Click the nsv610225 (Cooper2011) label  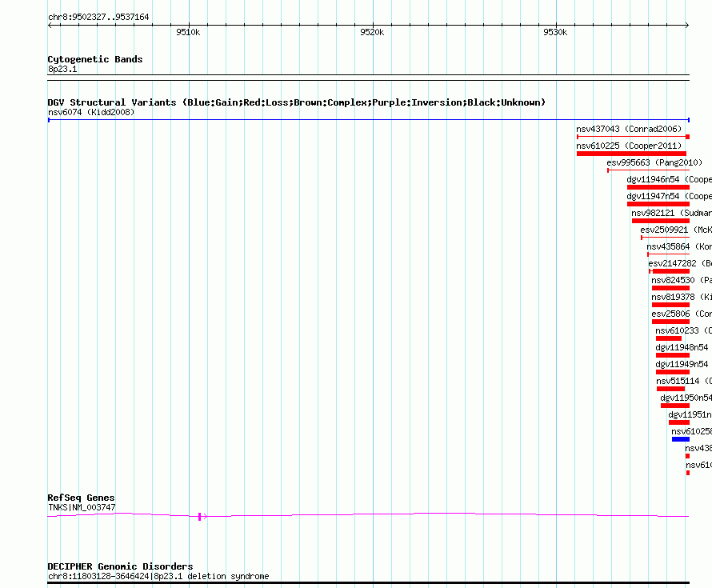(629, 146)
